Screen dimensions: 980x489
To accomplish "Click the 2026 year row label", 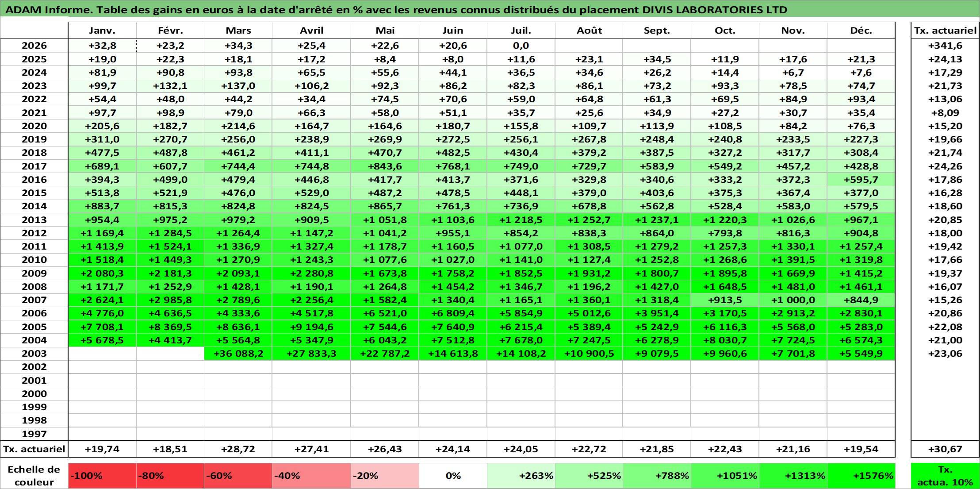I will click(x=34, y=46).
